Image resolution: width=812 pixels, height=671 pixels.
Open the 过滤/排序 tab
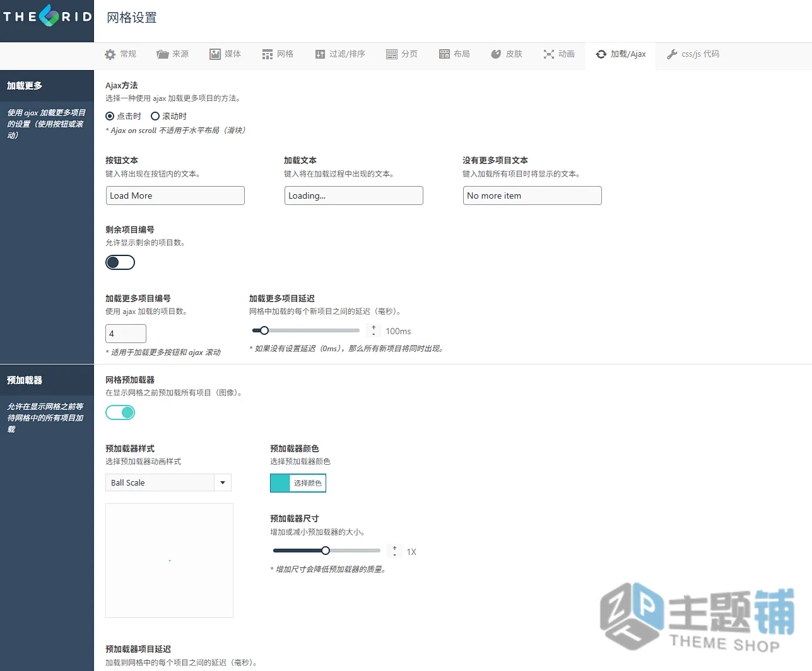tap(340, 54)
